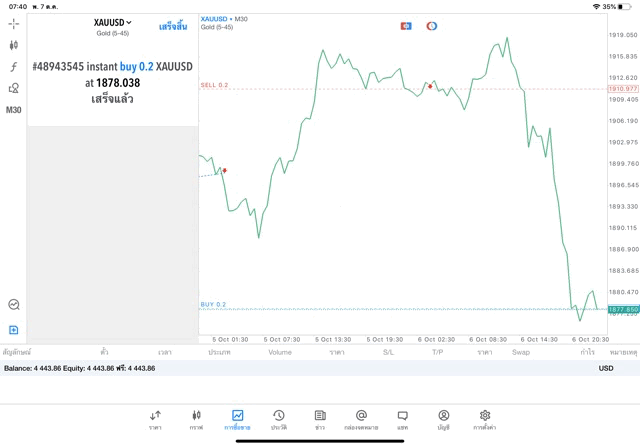Image resolution: width=640 pixels, height=447 pixels.
Task: Click the blue new order icon in sidebar
Action: pos(14,329)
